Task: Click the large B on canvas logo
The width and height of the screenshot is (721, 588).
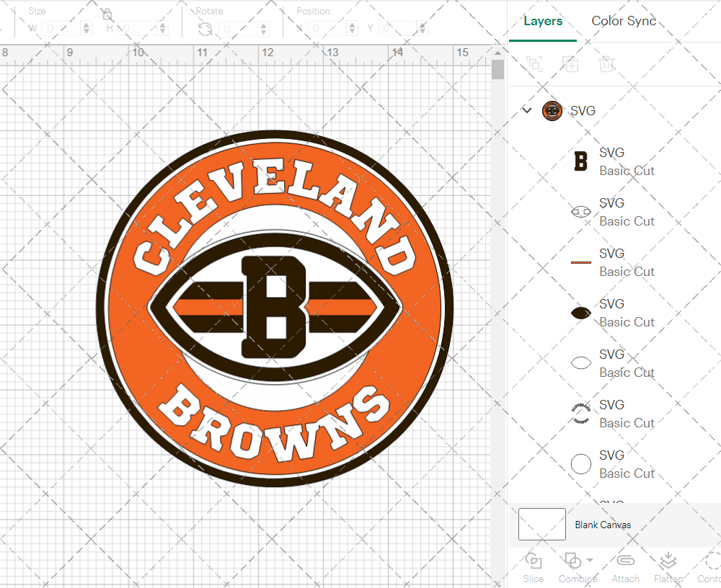Action: [x=275, y=307]
